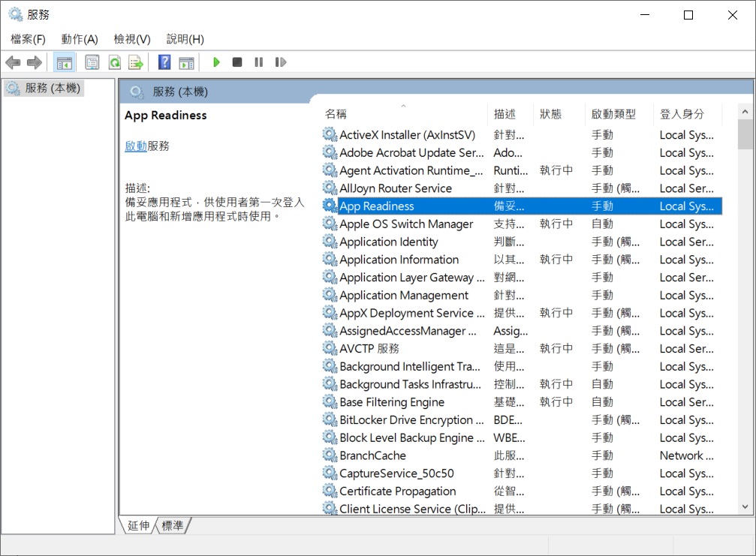Open the Properties toolbar icon

pyautogui.click(x=92, y=62)
